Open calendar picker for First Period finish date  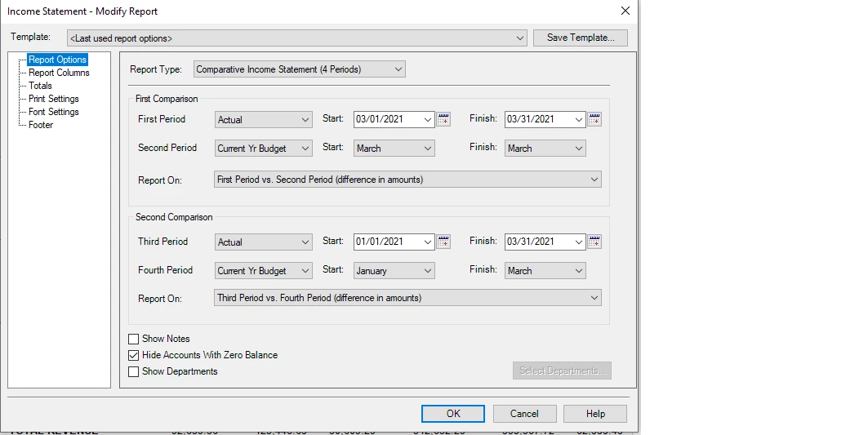(594, 119)
